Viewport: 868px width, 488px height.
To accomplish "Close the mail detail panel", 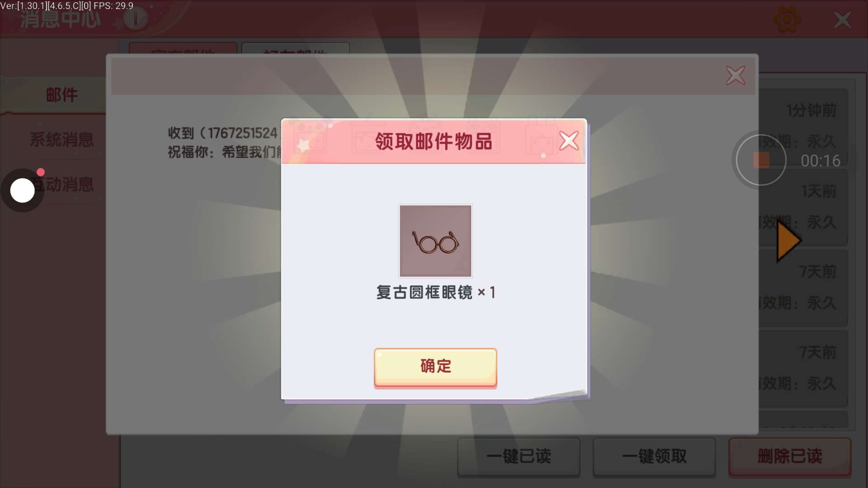I will [x=736, y=75].
